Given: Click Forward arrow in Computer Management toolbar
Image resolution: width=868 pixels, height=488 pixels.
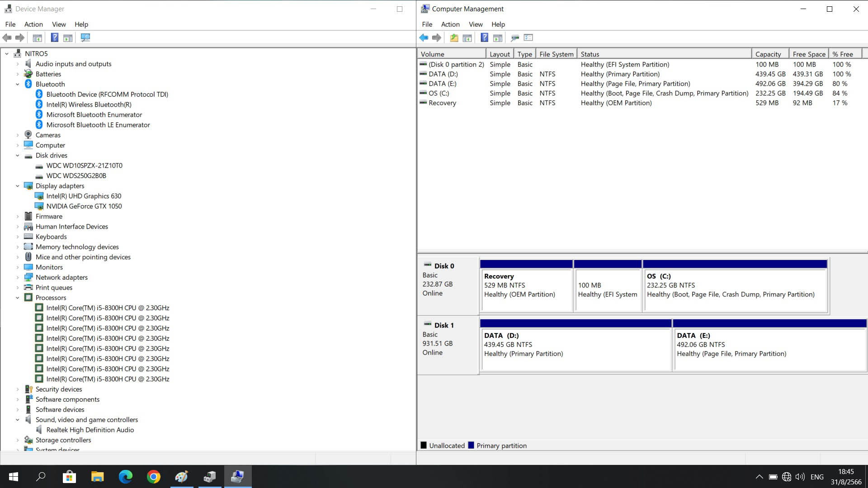Looking at the screenshot, I should pos(437,38).
